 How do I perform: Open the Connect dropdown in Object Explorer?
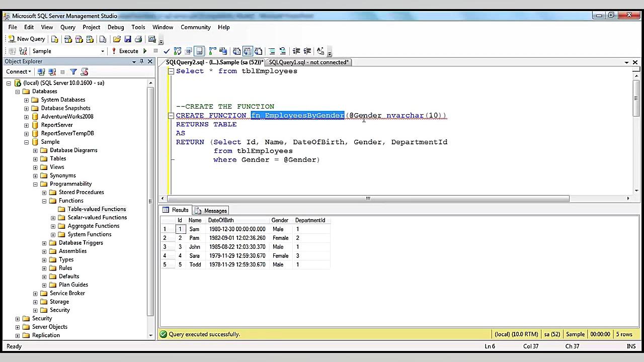18,71
